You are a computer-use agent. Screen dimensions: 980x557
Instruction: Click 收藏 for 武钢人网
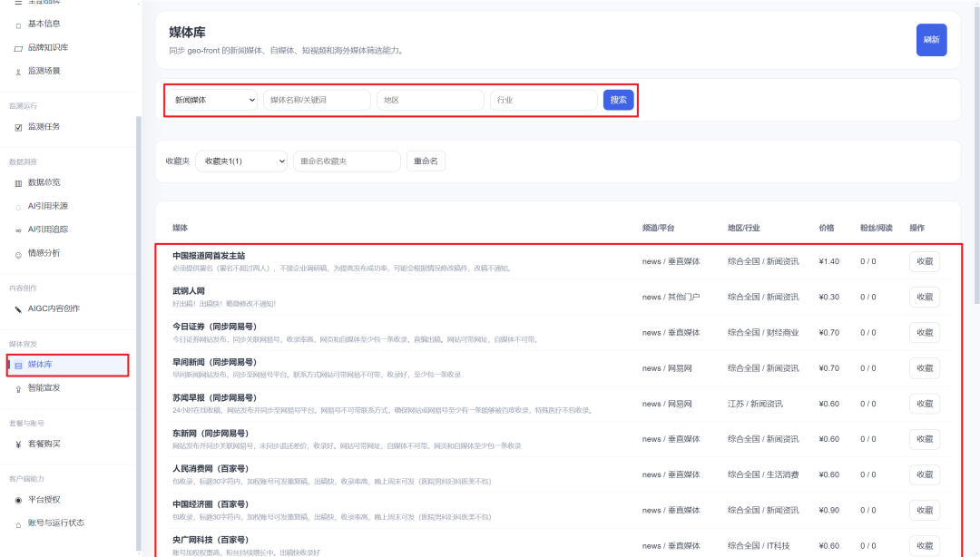pos(925,297)
